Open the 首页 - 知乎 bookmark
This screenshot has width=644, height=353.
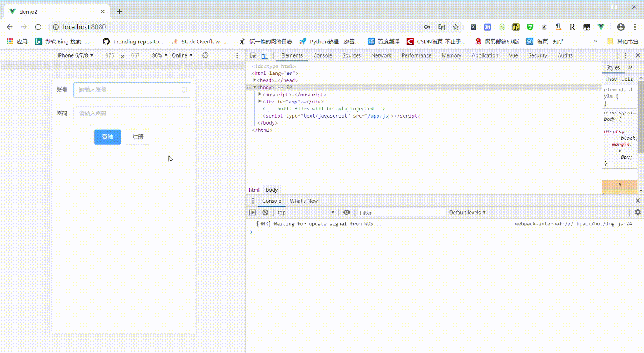click(545, 42)
